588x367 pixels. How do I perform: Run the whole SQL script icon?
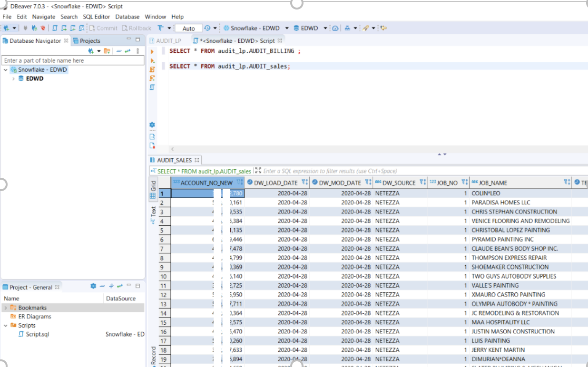pyautogui.click(x=152, y=69)
